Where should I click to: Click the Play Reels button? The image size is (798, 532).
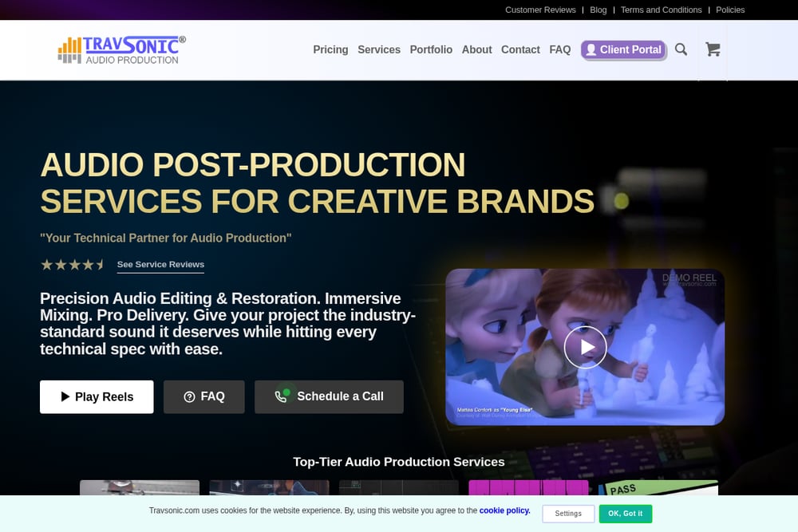(x=97, y=396)
